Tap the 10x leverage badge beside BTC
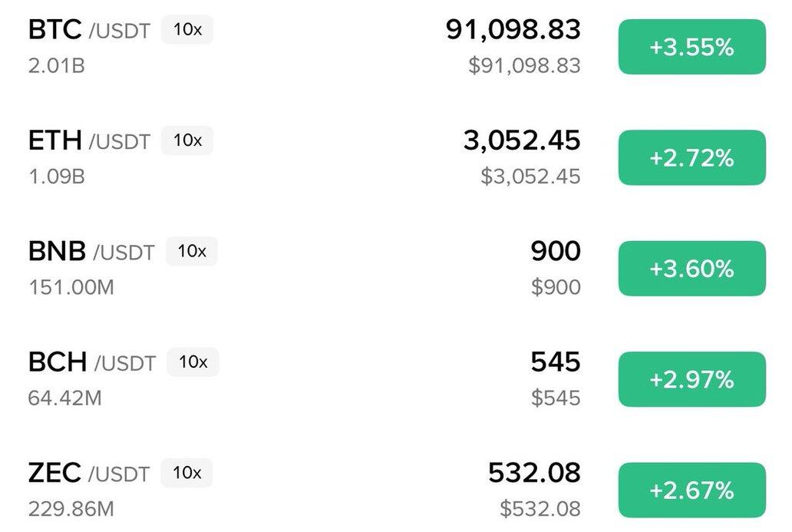The width and height of the screenshot is (792, 532). [187, 30]
